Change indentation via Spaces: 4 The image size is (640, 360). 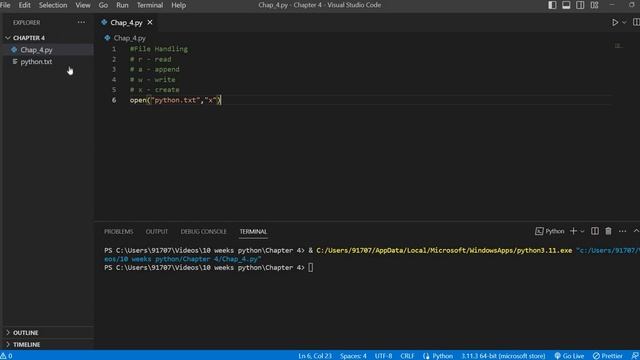tap(353, 356)
